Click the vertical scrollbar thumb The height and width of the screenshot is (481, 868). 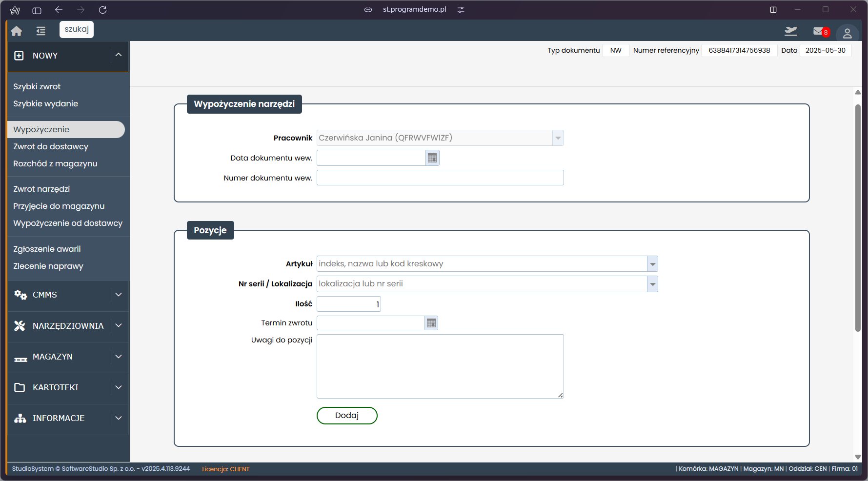click(858, 217)
